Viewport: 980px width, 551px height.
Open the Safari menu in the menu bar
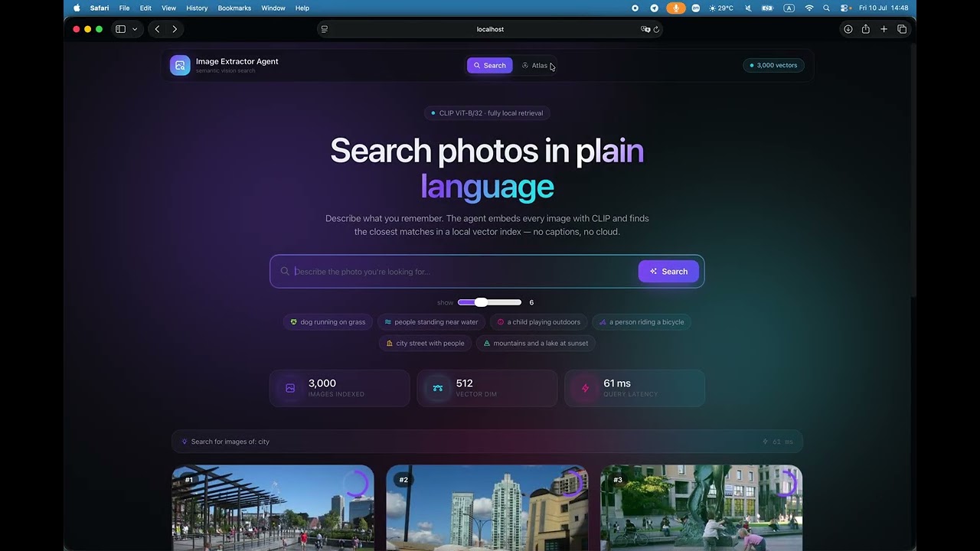[x=100, y=8]
